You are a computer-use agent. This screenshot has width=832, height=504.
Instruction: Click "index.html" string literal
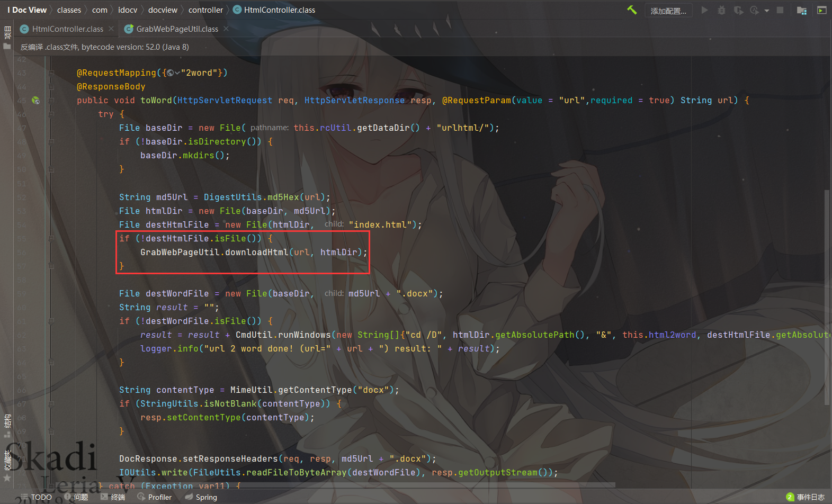pos(380,225)
